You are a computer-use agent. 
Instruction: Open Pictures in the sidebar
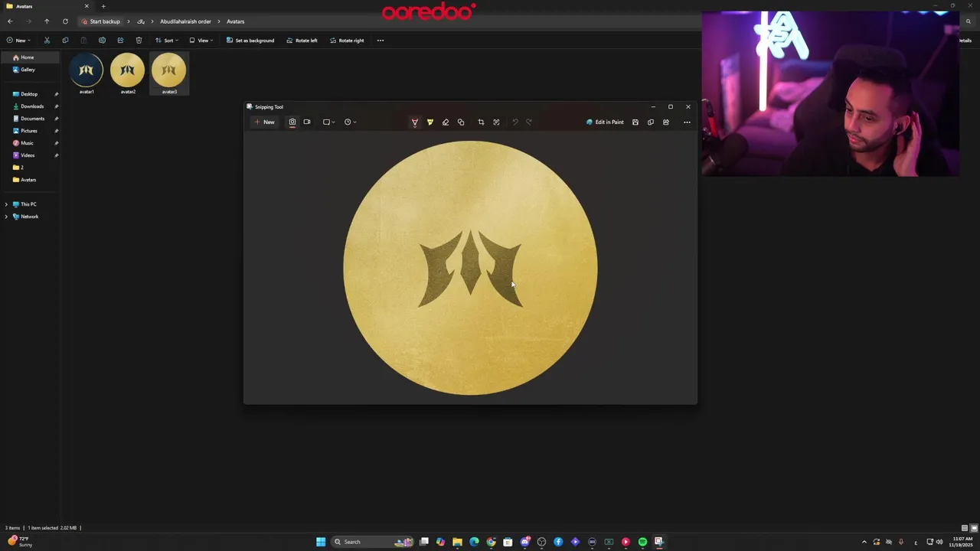pos(31,131)
